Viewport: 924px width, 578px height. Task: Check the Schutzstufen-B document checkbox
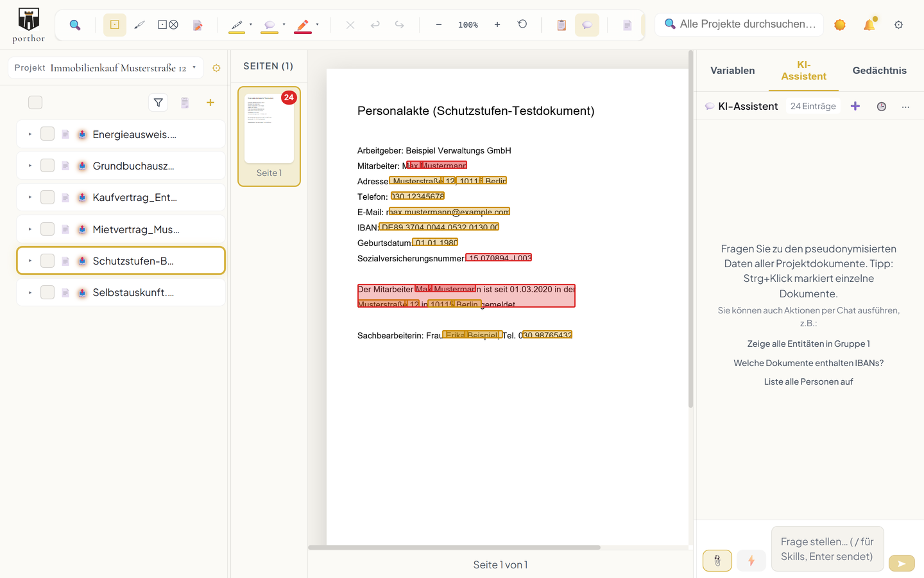point(47,261)
